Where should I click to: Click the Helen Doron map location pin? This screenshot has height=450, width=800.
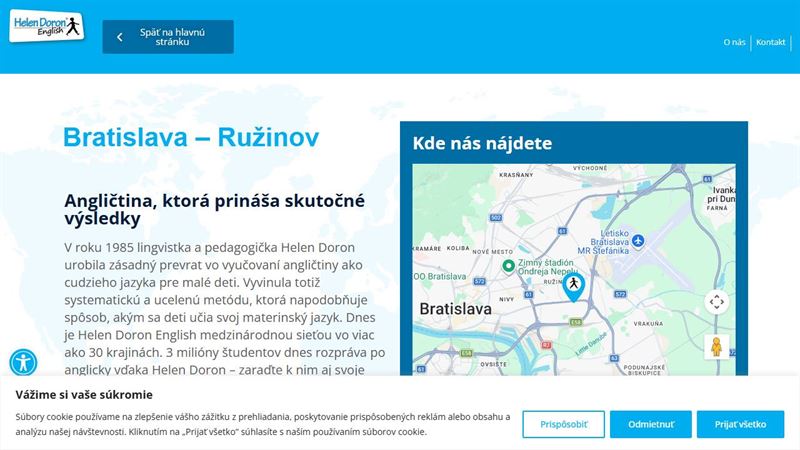tap(573, 287)
